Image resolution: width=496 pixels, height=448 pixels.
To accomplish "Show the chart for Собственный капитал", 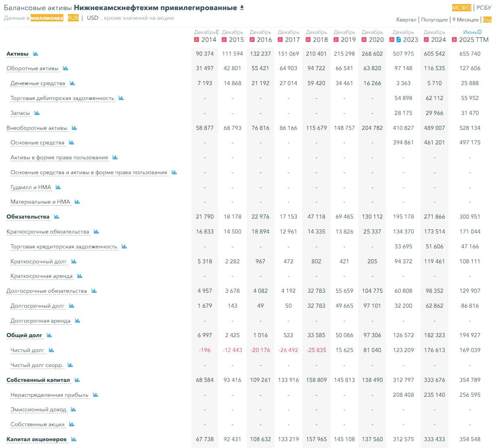I will (77, 380).
